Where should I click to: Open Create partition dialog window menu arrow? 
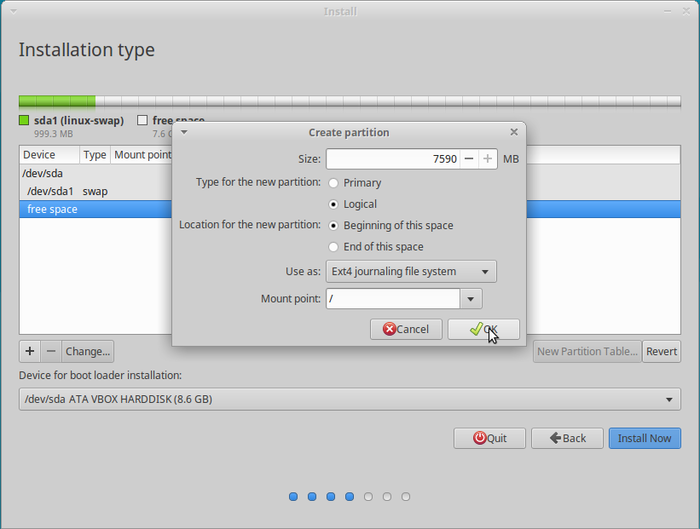[x=184, y=132]
